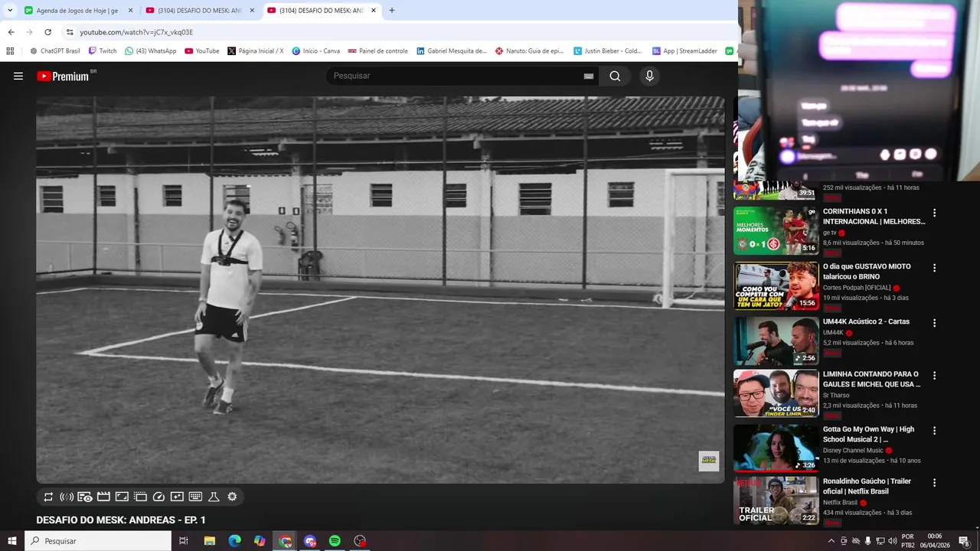Click channel watermark in video corner
Screen dimensions: 980x551
[x=709, y=461]
